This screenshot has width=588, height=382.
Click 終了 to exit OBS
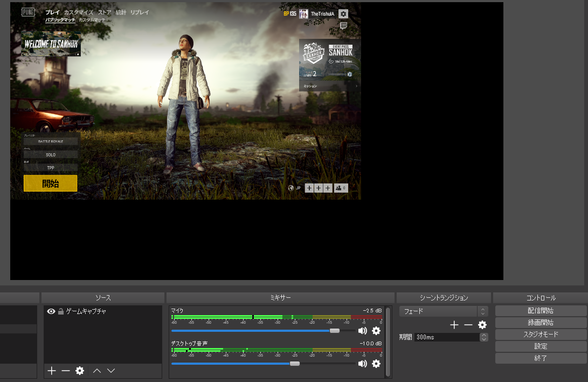coord(541,358)
